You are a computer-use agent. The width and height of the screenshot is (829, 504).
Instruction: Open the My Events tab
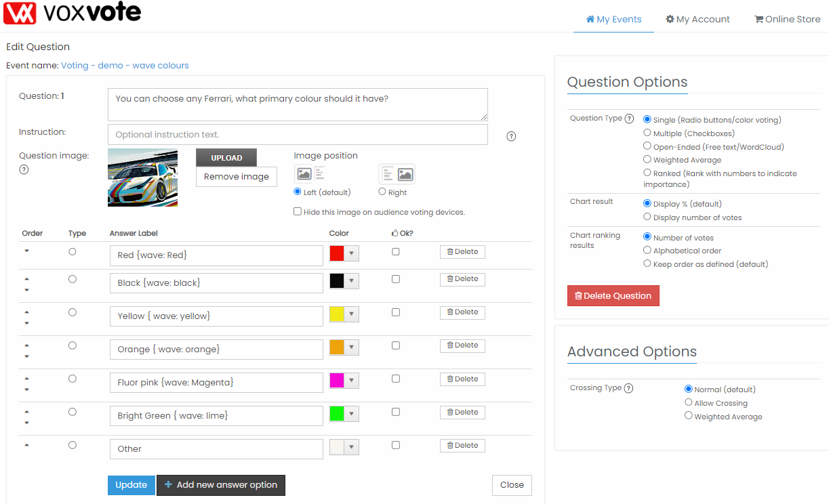pyautogui.click(x=613, y=19)
